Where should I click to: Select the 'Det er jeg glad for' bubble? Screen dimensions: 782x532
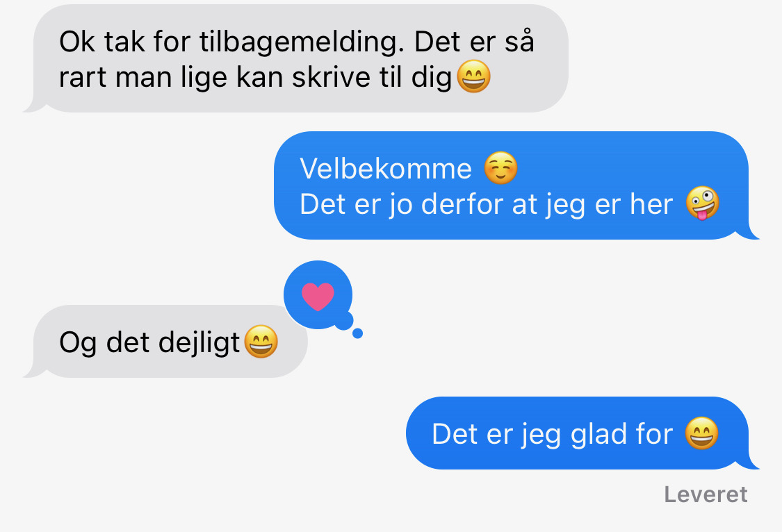pyautogui.click(x=583, y=433)
